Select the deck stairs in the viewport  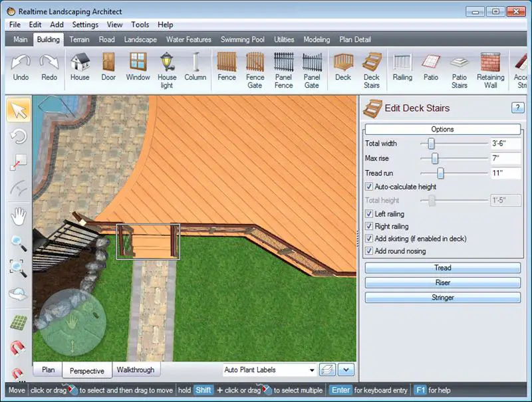click(148, 242)
